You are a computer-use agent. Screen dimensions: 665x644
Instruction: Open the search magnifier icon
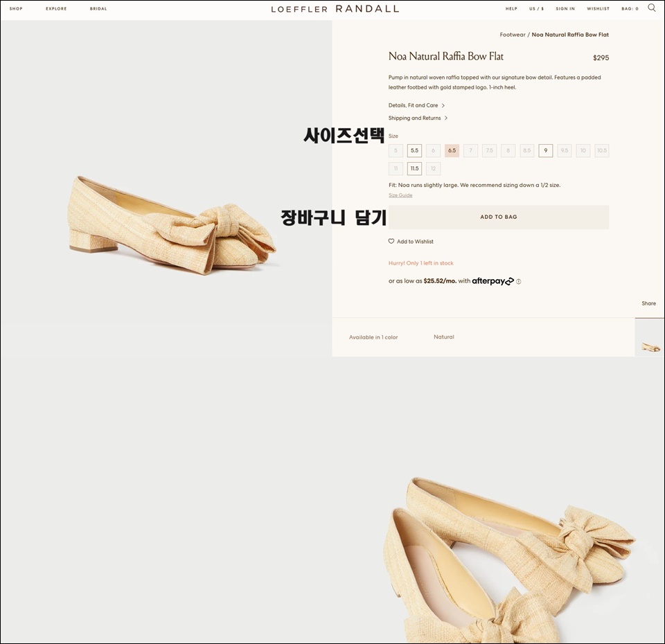click(651, 8)
